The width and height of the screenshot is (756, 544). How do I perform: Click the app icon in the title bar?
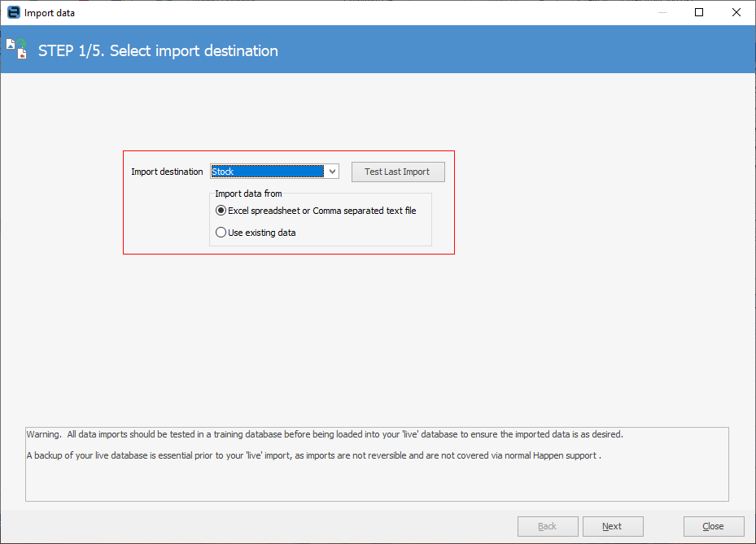[x=13, y=13]
